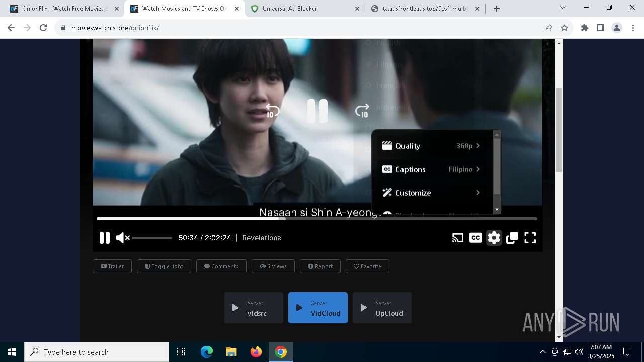Open the Comments section
Image resolution: width=644 pixels, height=362 pixels.
tap(221, 266)
